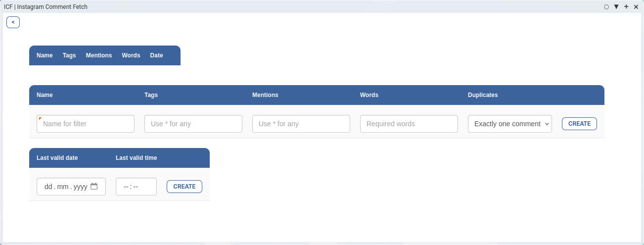
Task: Click the 'Mentions' header in the filter form
Action: [265, 95]
